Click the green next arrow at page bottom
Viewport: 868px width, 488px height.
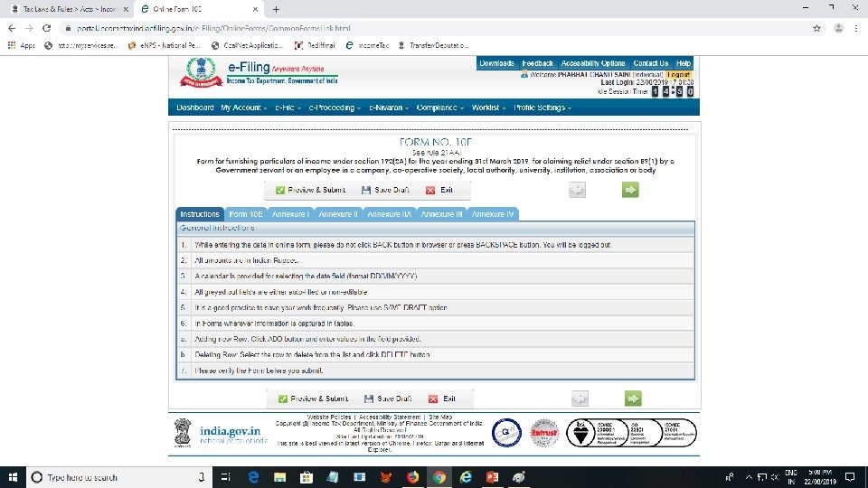pyautogui.click(x=633, y=399)
